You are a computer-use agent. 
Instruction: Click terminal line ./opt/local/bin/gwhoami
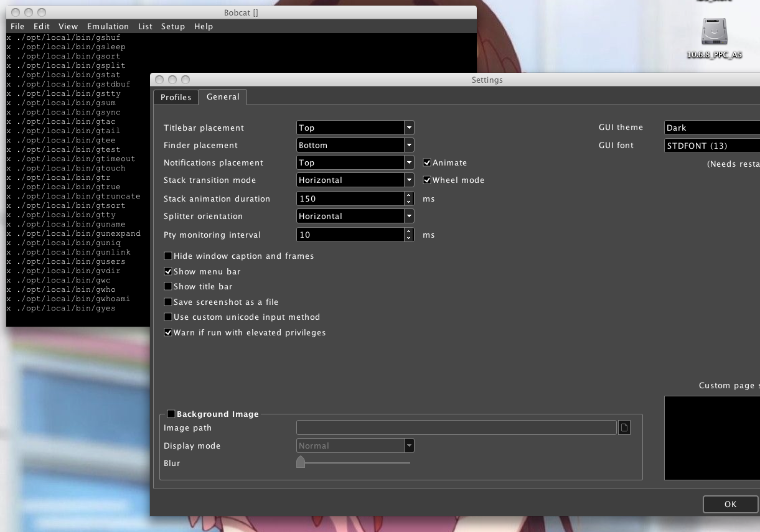(68, 299)
